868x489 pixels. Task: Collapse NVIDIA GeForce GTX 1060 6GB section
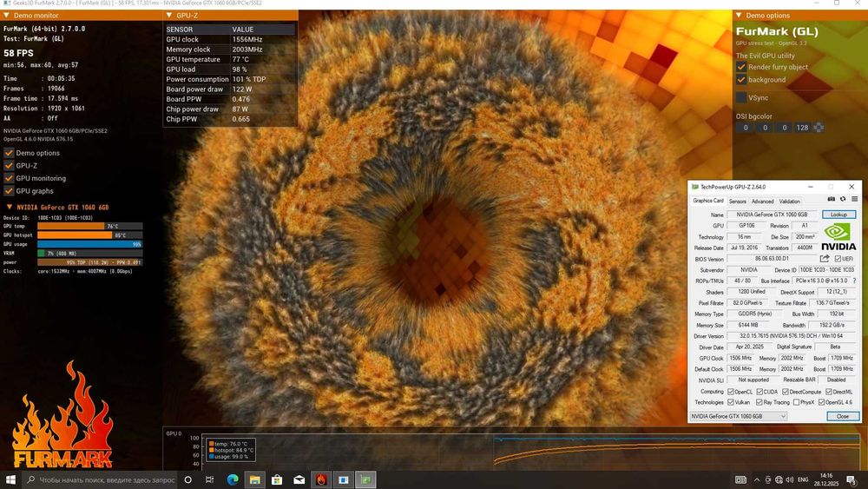click(x=9, y=207)
